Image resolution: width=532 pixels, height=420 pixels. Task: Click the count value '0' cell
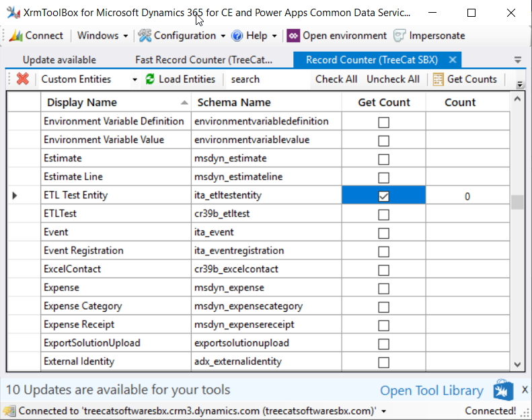click(x=467, y=196)
